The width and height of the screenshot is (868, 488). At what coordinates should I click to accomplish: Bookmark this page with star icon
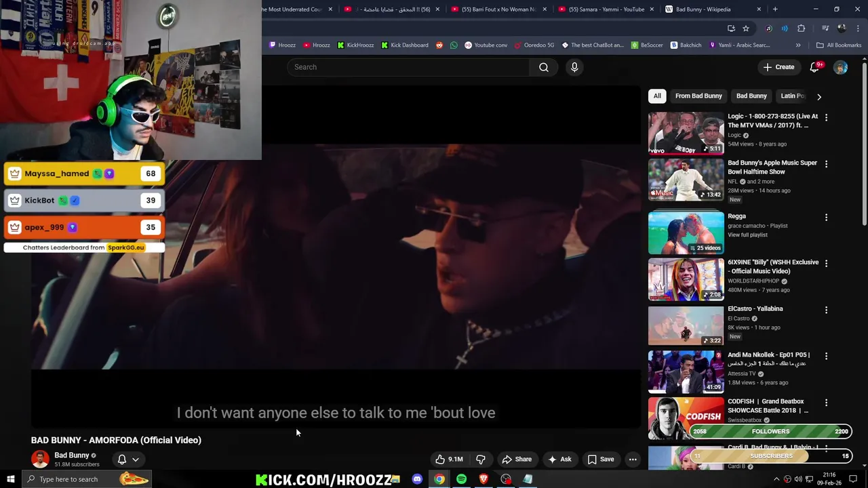click(x=746, y=28)
